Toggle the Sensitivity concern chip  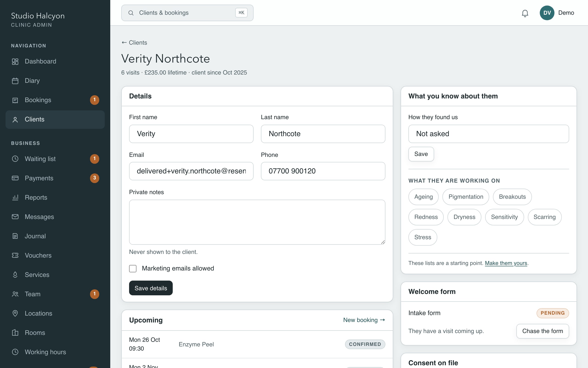pyautogui.click(x=504, y=217)
